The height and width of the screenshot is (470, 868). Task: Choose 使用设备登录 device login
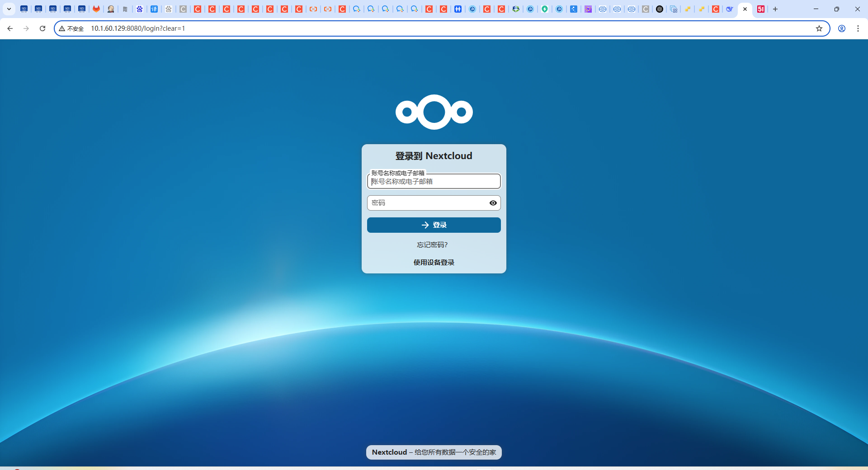[434, 263]
